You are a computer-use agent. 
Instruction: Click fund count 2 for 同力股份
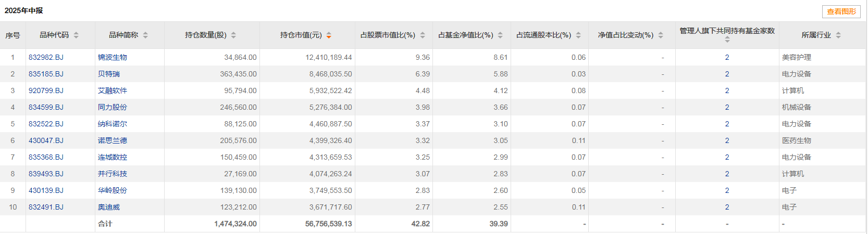[727, 107]
